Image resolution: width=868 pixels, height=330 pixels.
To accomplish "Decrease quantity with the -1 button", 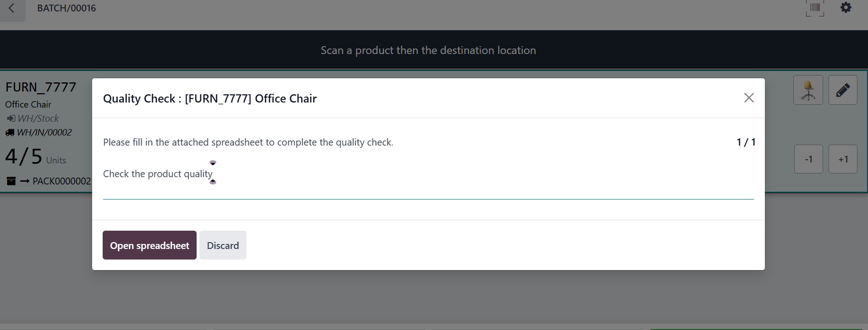I will click(808, 159).
